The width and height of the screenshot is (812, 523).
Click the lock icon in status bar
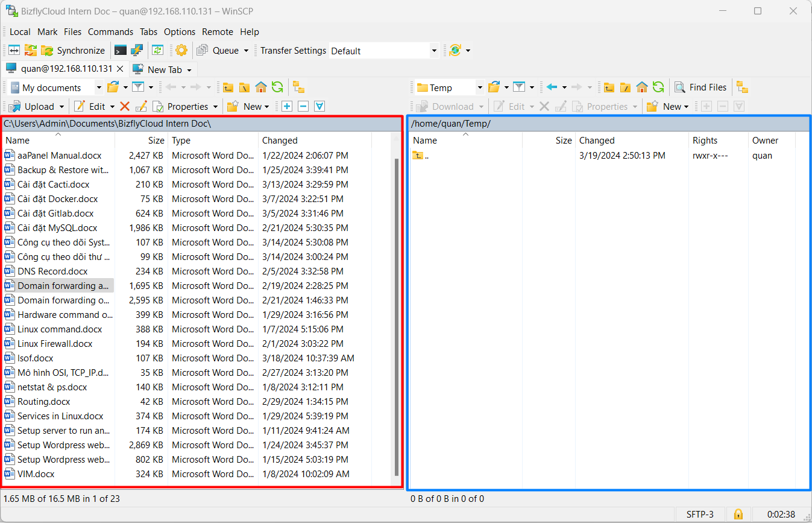(x=738, y=515)
